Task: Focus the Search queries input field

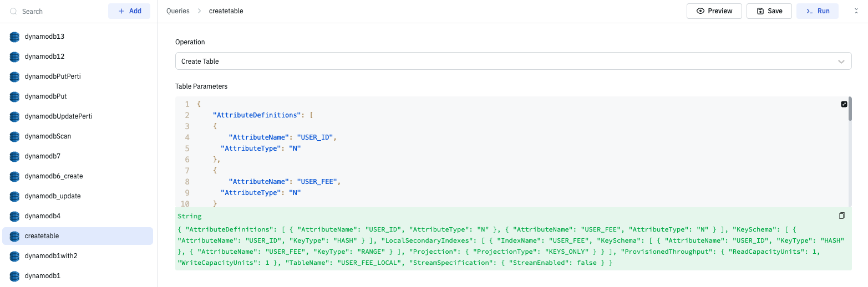Action: click(x=61, y=11)
